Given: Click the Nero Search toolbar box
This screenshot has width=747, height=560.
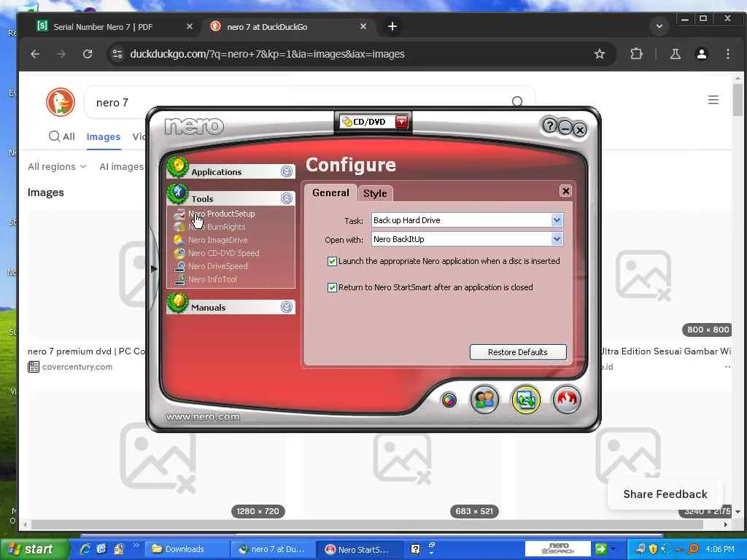Looking at the screenshot, I should tap(558, 549).
